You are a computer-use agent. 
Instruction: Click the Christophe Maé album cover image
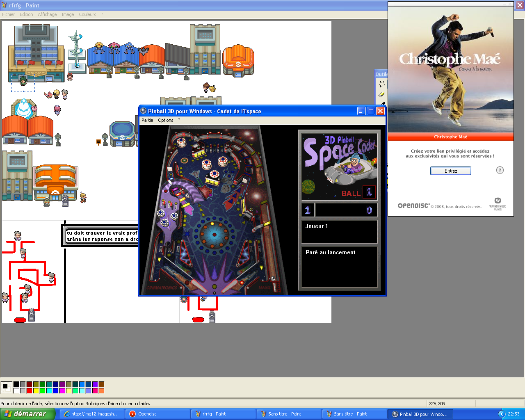pos(451,70)
